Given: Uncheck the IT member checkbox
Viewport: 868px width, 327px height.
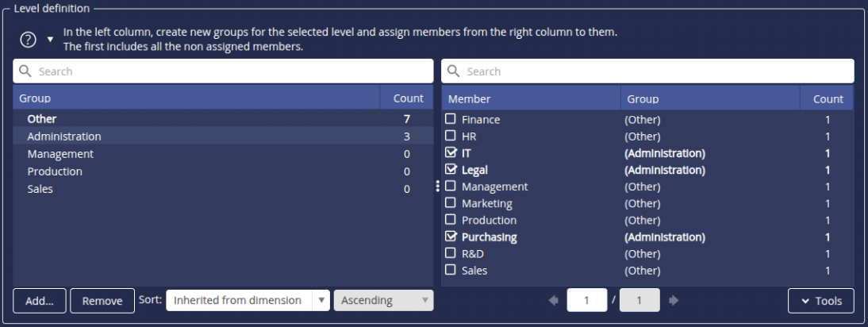Looking at the screenshot, I should (x=451, y=152).
